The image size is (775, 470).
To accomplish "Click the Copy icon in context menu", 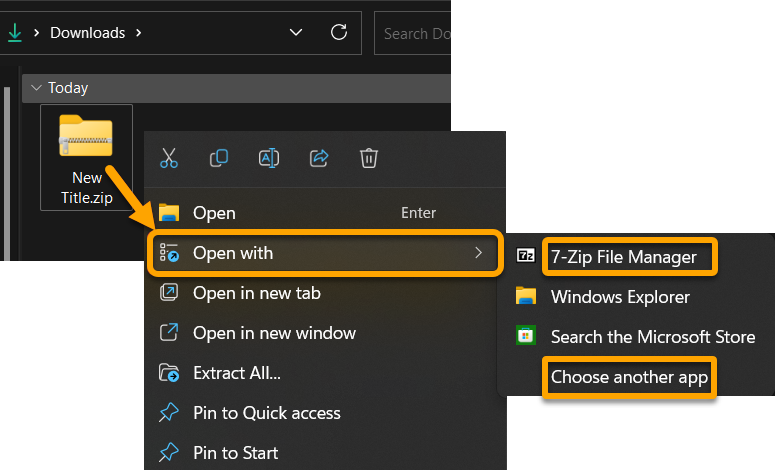I will coord(219,158).
